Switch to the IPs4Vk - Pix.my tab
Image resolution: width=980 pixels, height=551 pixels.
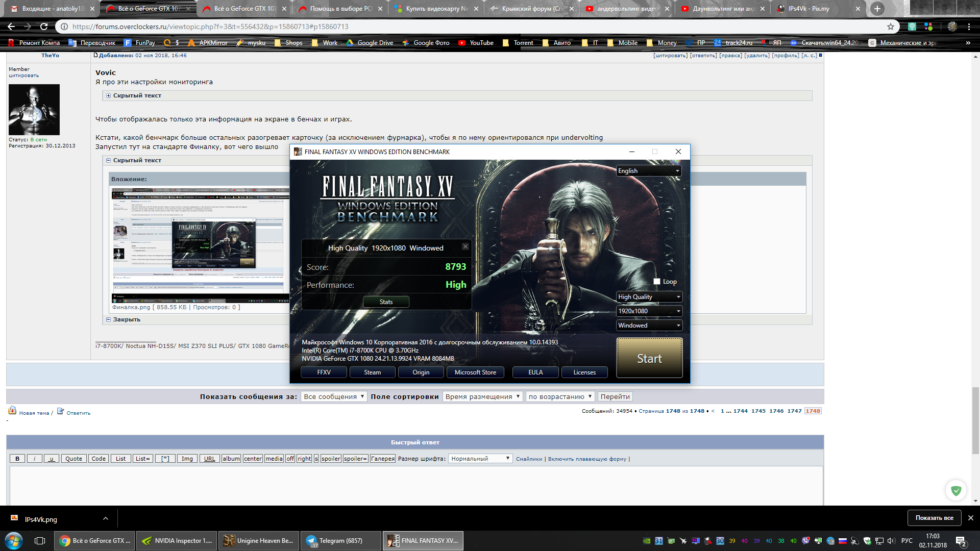808,9
